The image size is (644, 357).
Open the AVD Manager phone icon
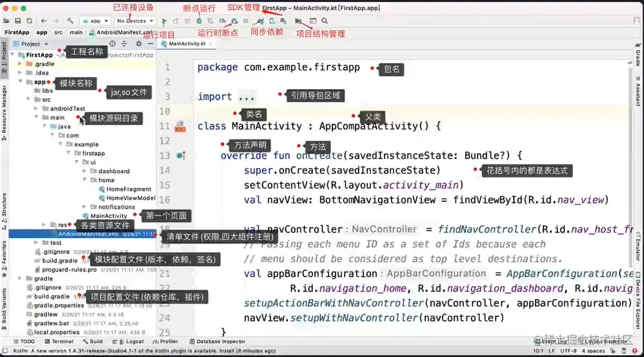click(272, 21)
